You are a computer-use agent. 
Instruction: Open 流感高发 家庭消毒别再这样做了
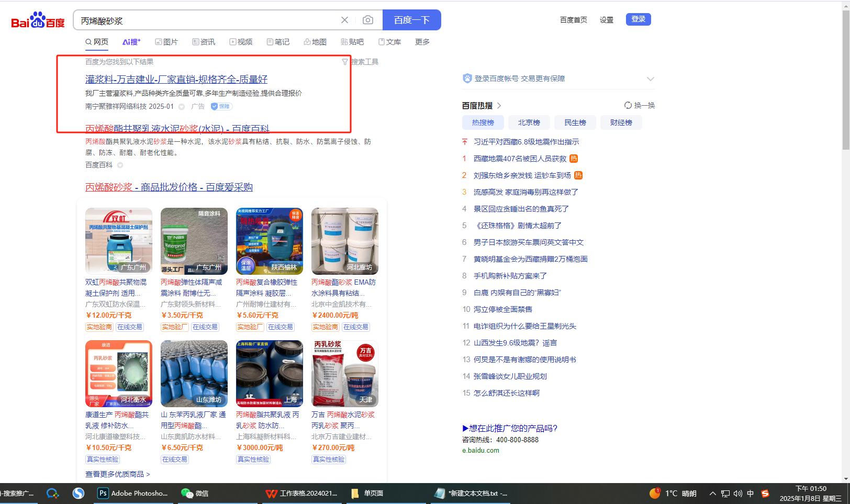point(526,192)
